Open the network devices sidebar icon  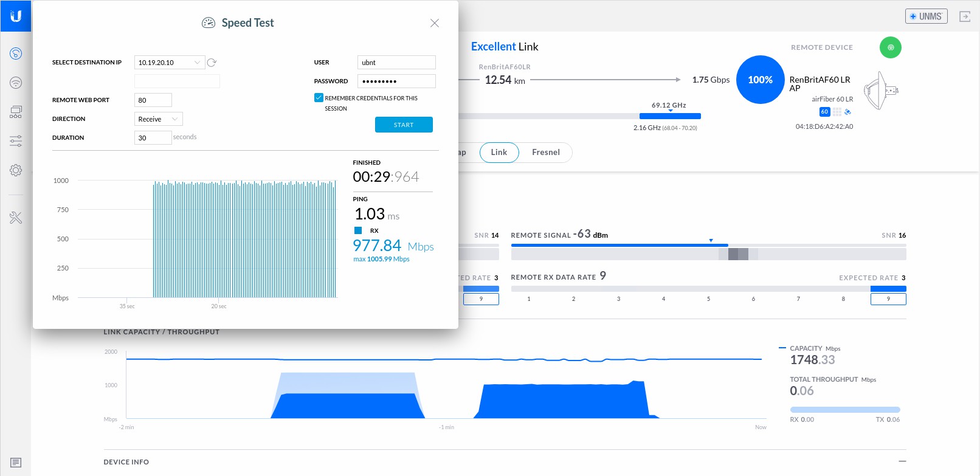16,112
